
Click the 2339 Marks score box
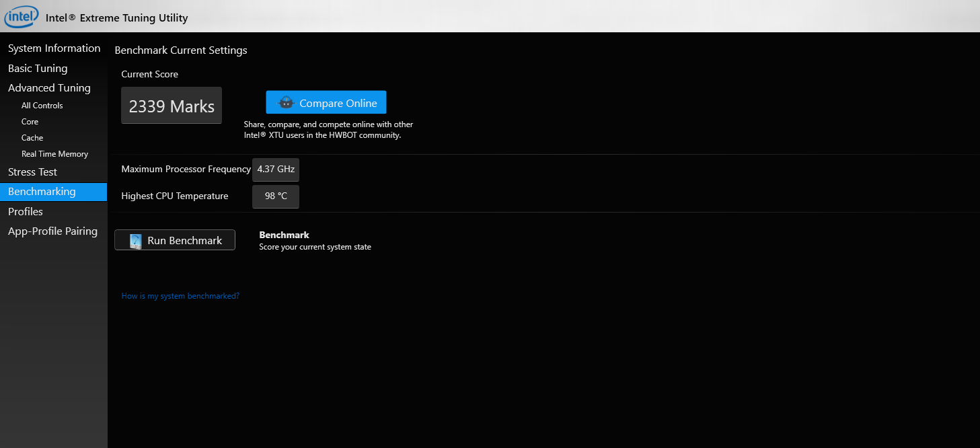point(172,106)
